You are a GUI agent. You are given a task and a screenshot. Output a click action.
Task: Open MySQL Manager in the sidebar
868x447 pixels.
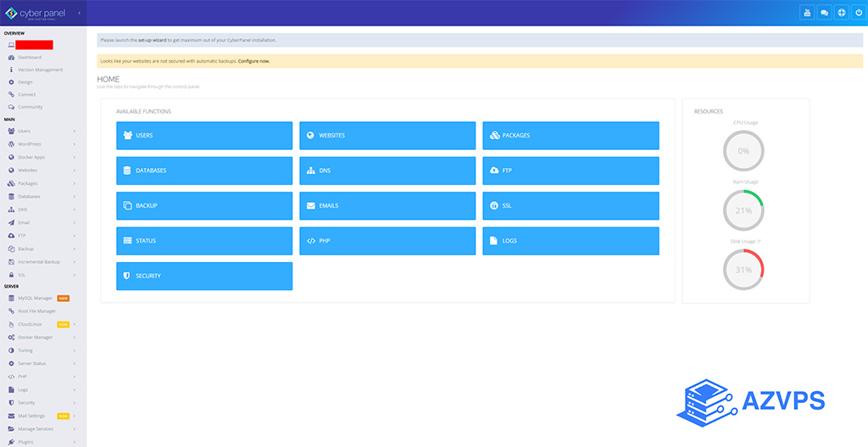pos(36,298)
